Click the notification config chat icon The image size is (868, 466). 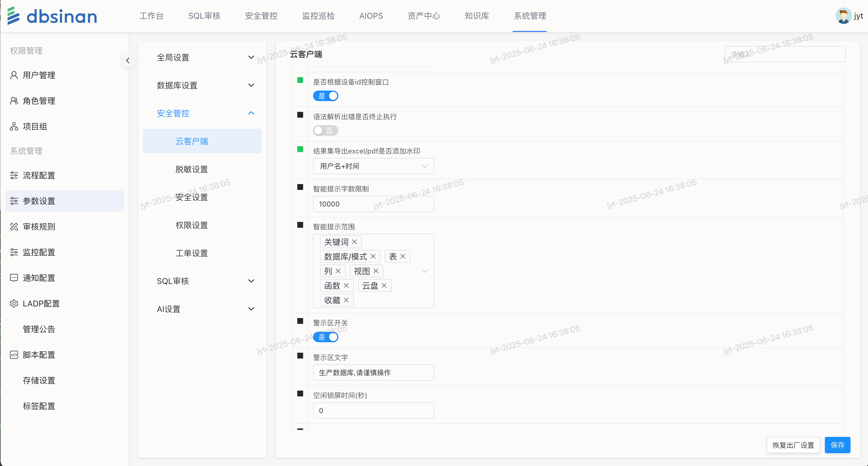click(14, 278)
